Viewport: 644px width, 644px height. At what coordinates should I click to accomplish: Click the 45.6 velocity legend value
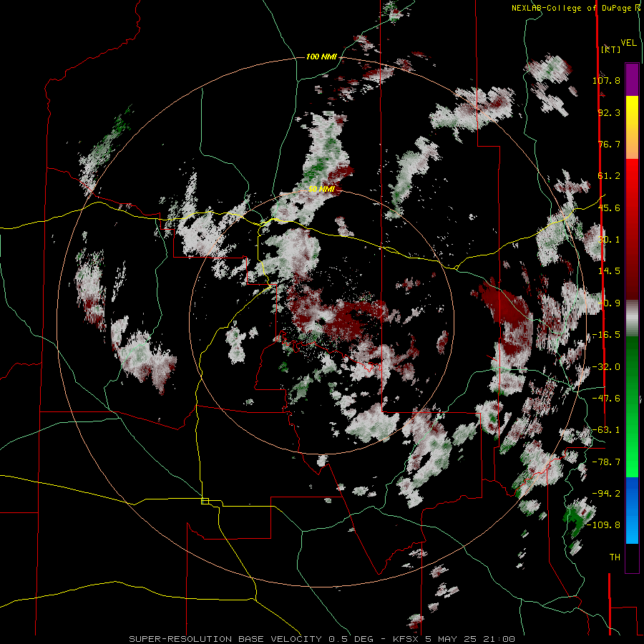pyautogui.click(x=609, y=208)
